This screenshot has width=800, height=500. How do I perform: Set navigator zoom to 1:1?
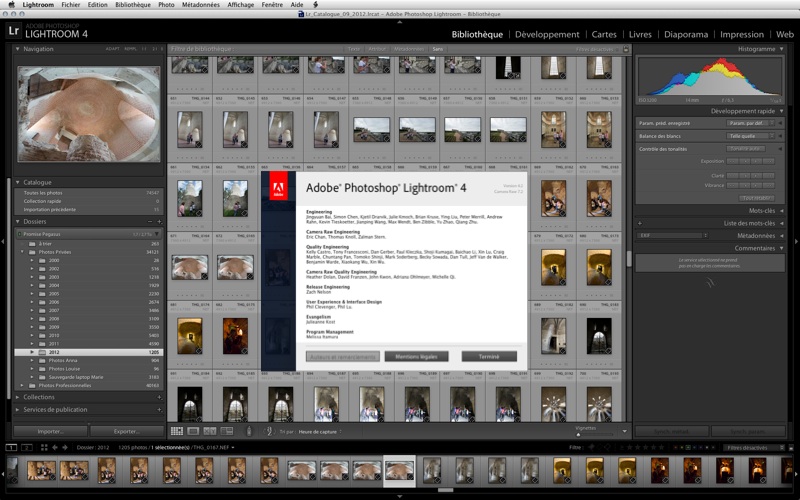144,49
